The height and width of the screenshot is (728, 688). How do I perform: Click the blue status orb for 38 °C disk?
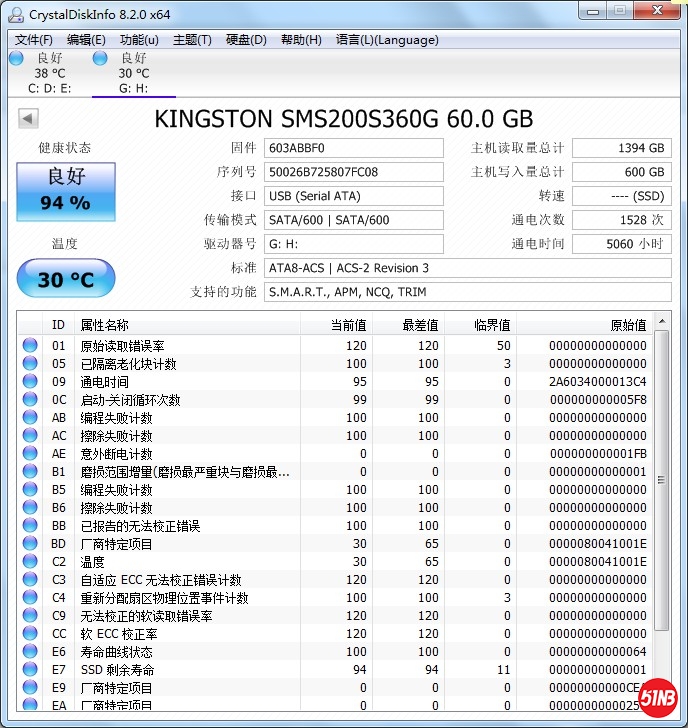click(16, 58)
